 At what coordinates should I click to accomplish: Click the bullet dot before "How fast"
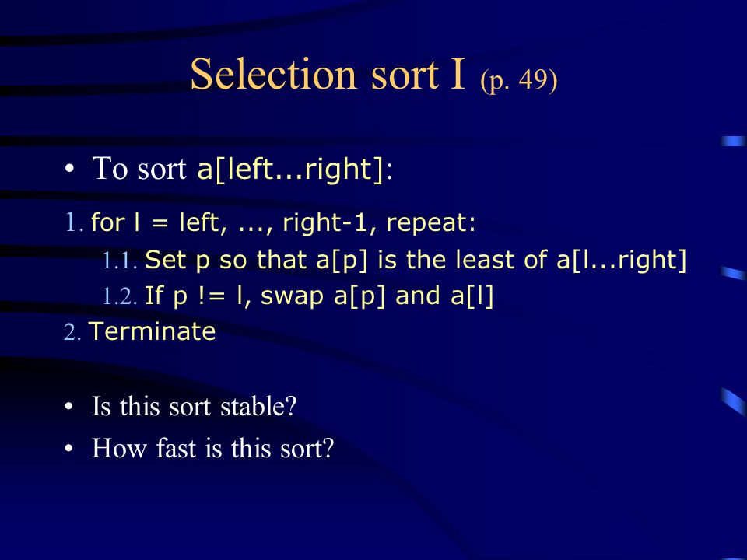(x=69, y=449)
